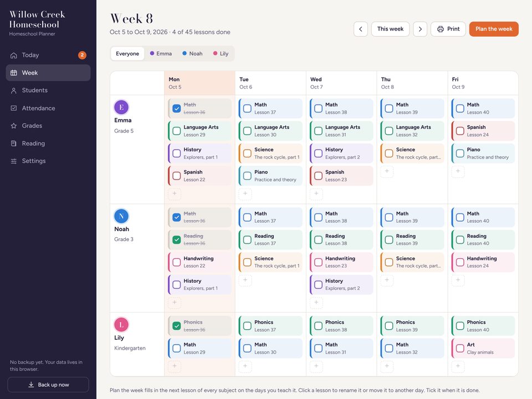The height and width of the screenshot is (399, 532).
Task: Open Lily's Math Lesson 31 card
Action: click(x=341, y=349)
